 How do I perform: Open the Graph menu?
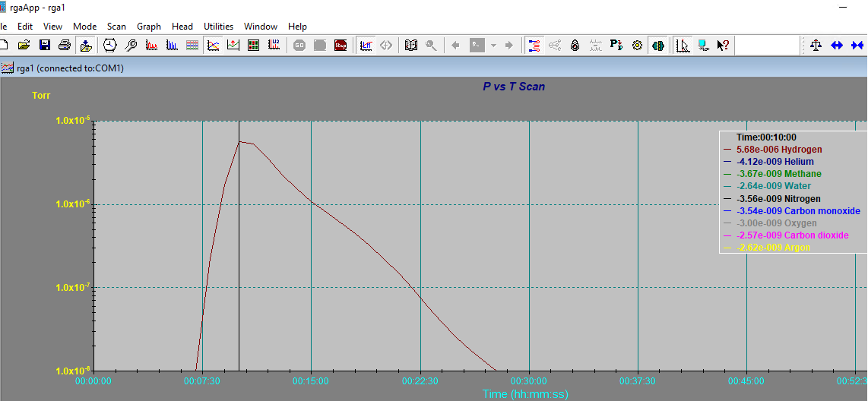pos(149,27)
